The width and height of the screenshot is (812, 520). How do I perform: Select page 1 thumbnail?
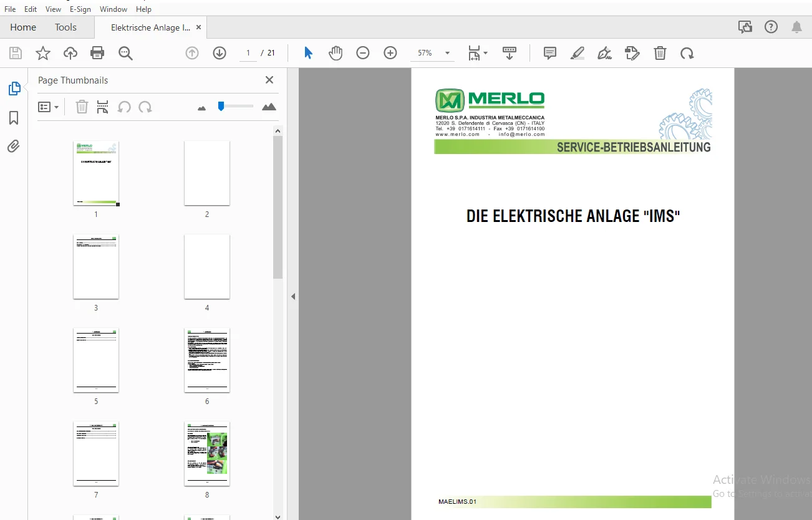pos(96,173)
